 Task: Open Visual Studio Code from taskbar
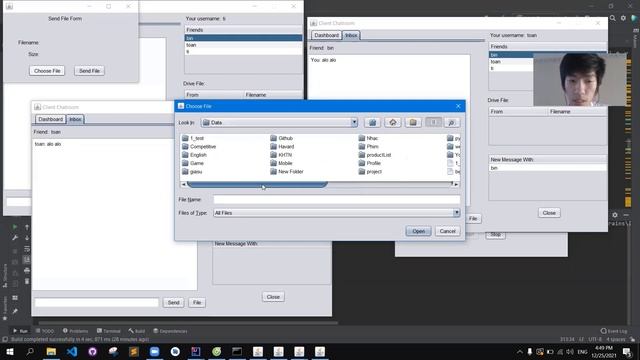pos(72,351)
